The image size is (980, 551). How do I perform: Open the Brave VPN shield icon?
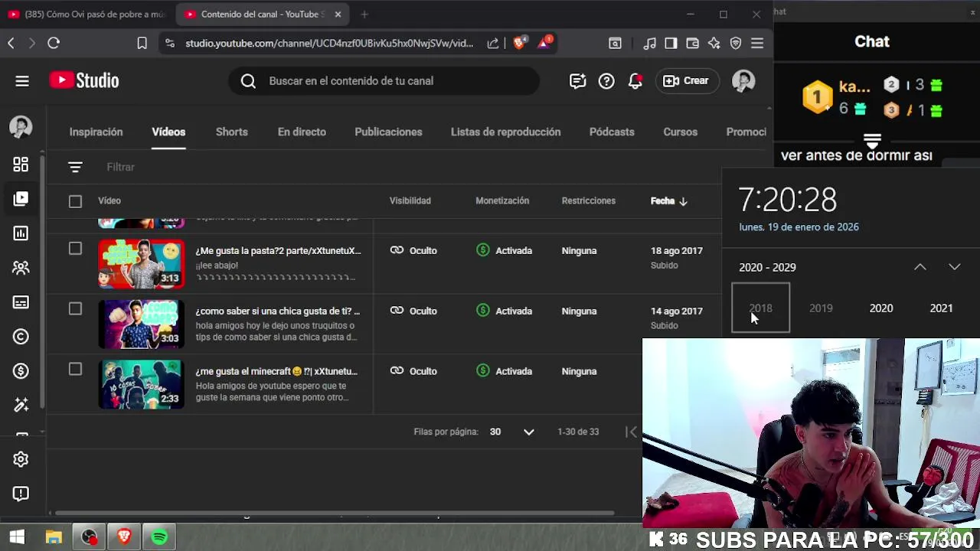point(736,44)
